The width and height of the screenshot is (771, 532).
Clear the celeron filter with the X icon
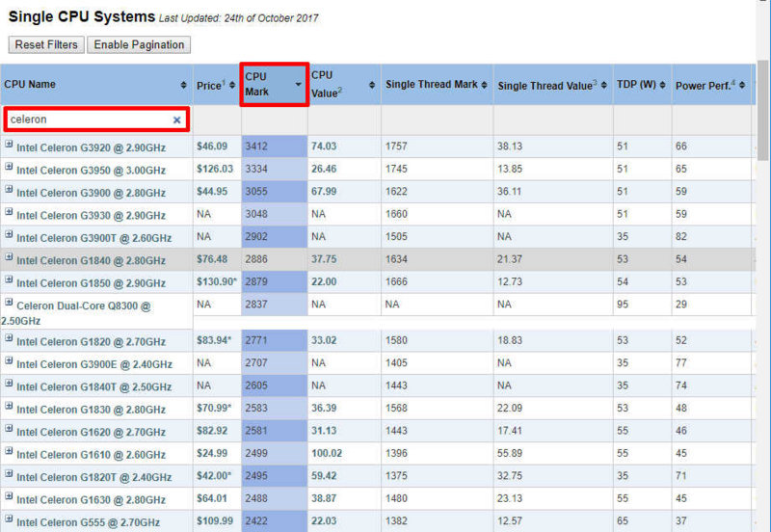pyautogui.click(x=177, y=120)
